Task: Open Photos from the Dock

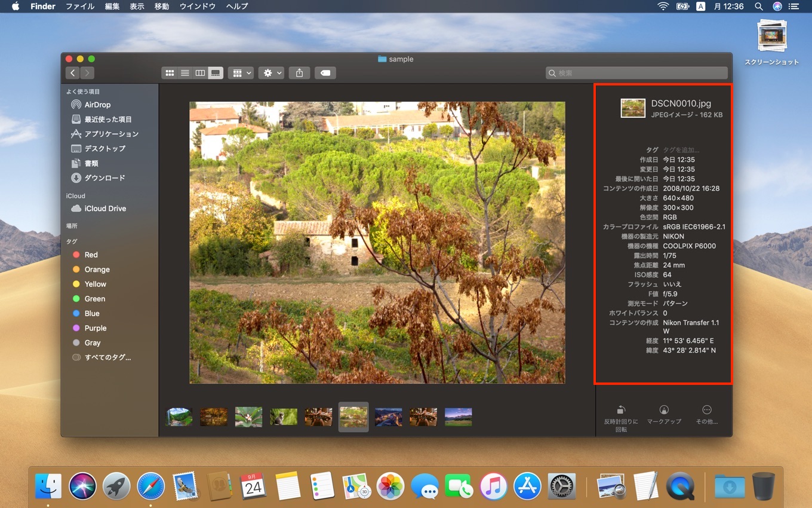Action: (390, 486)
